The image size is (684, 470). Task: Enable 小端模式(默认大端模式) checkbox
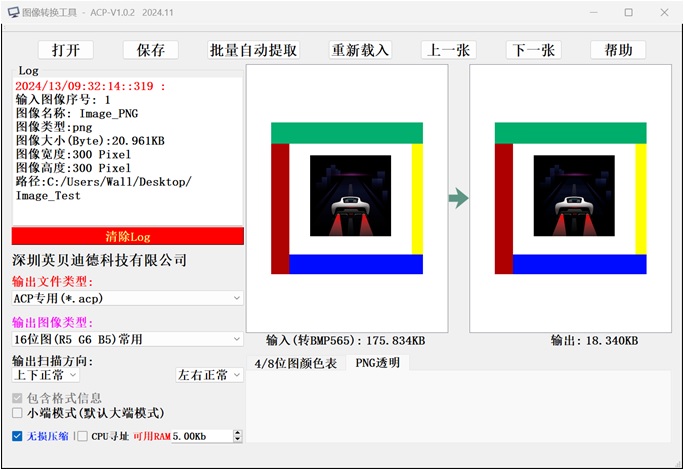pos(17,413)
